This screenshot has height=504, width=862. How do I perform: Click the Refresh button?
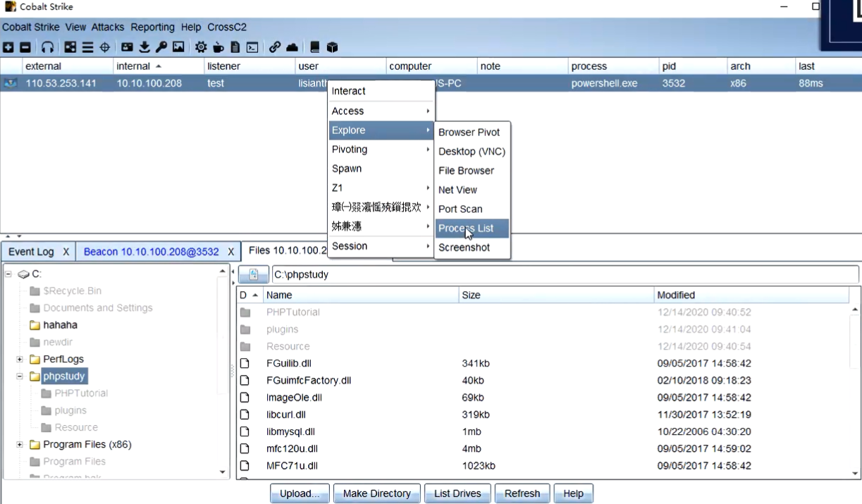coord(522,493)
